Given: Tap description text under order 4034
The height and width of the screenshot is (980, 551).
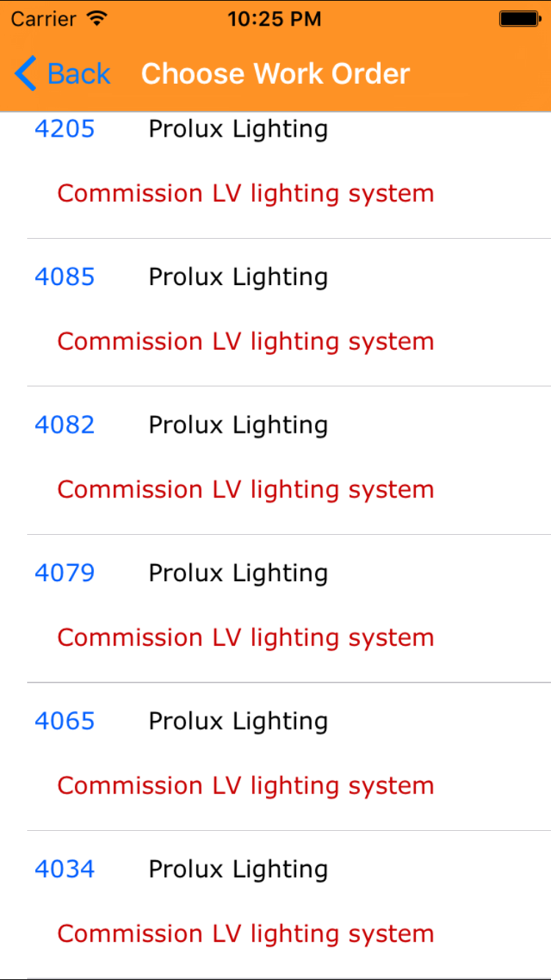Looking at the screenshot, I should pos(245,934).
